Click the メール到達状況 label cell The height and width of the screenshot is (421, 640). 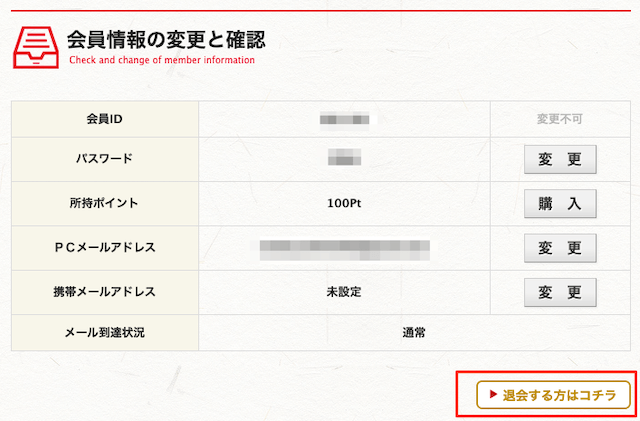pyautogui.click(x=105, y=332)
